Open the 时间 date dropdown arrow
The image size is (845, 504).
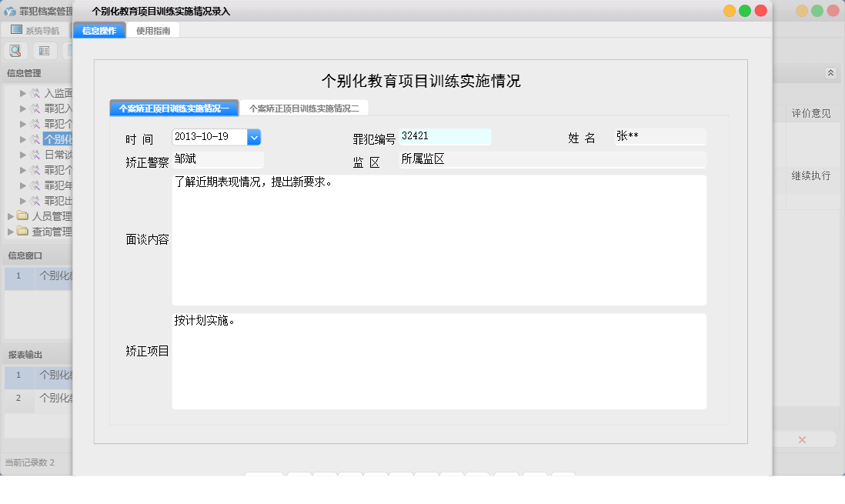point(254,138)
